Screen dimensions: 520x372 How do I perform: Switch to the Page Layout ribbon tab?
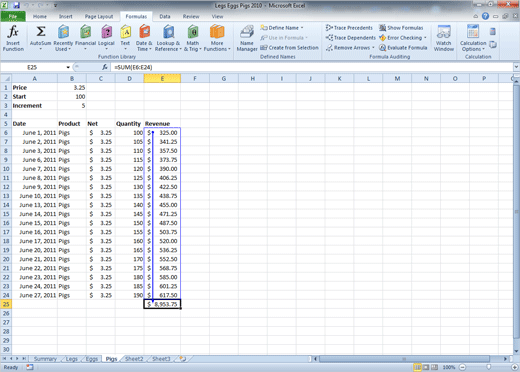[x=99, y=16]
